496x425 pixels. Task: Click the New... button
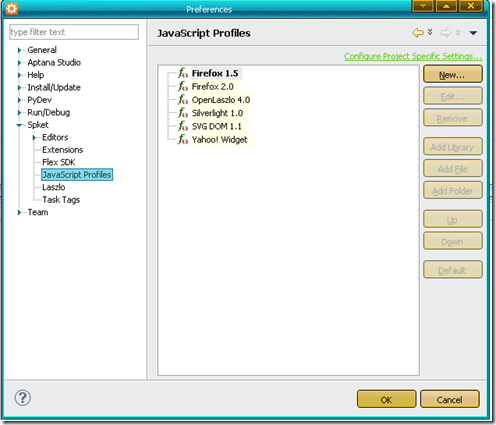point(453,74)
